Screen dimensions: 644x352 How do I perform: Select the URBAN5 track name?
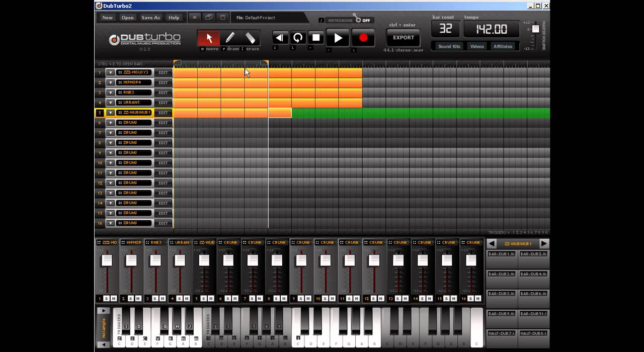(134, 103)
